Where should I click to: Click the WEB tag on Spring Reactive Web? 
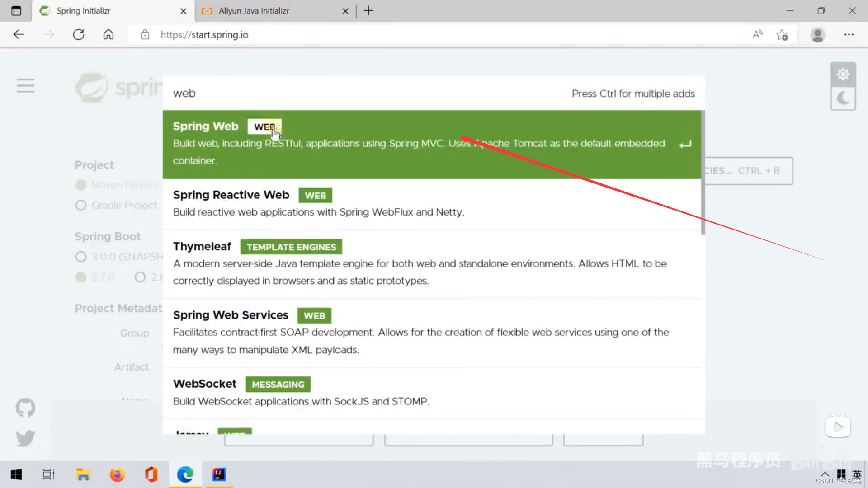(x=315, y=196)
